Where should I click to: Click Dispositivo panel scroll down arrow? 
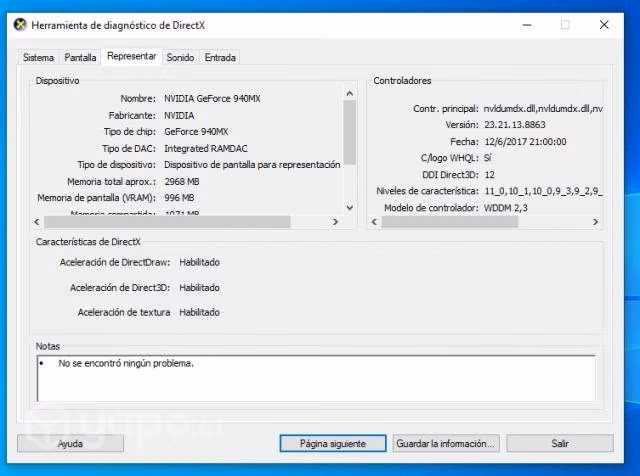coord(349,208)
